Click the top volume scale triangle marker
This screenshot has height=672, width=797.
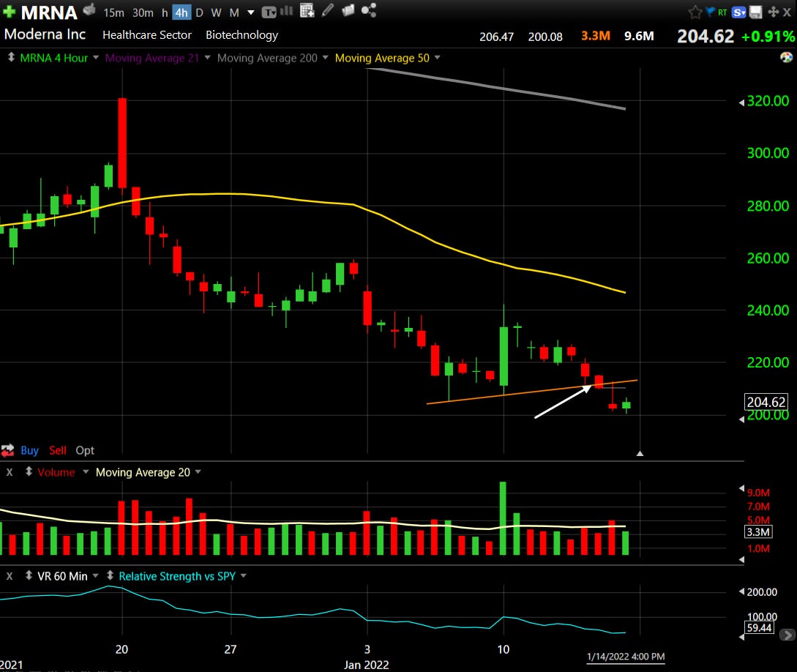[x=741, y=488]
